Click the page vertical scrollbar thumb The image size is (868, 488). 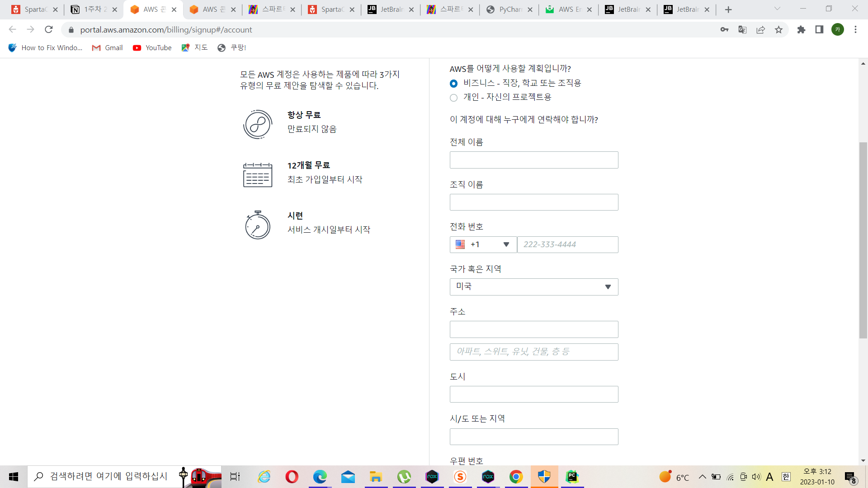(863, 240)
